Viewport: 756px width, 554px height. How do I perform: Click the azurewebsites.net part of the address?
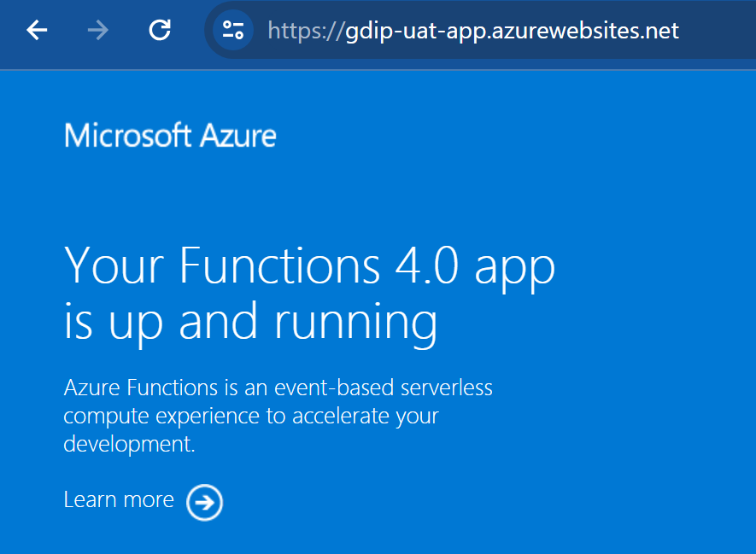(x=585, y=31)
